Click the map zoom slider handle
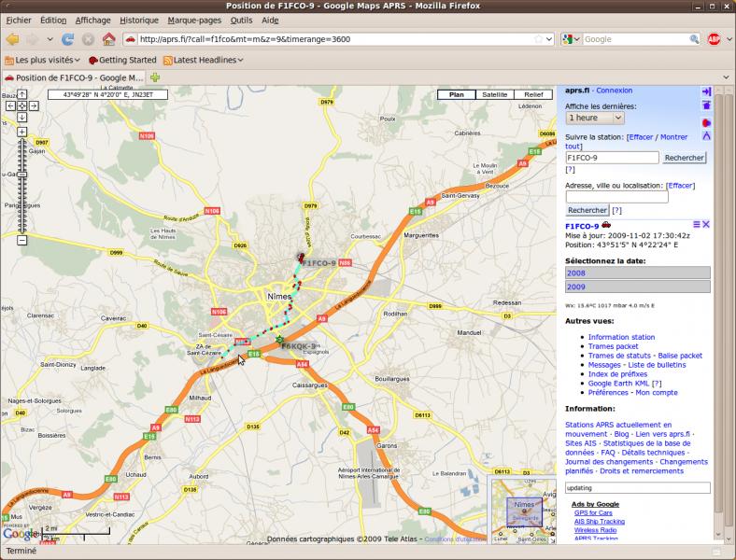The height and width of the screenshot is (560, 736). tap(22, 175)
